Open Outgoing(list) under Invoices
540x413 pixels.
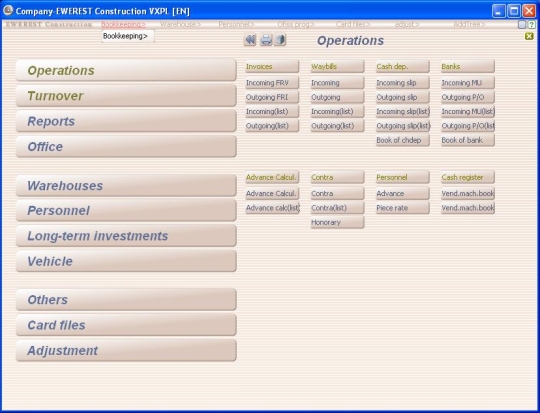pyautogui.click(x=272, y=126)
